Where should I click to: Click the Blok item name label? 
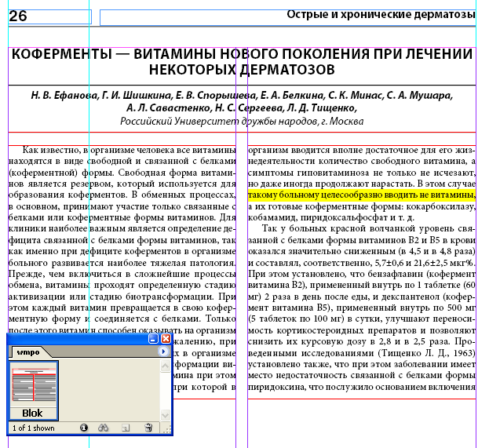(32, 413)
